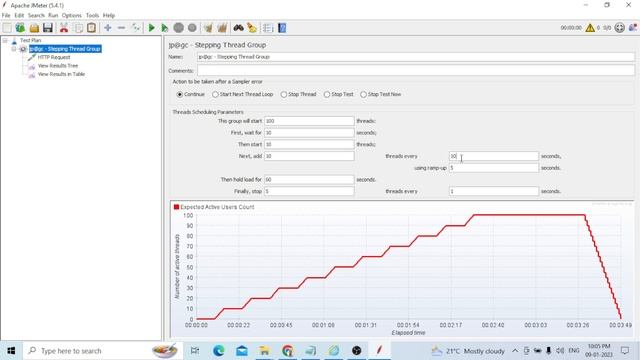Open the notification center icon

click(x=625, y=351)
